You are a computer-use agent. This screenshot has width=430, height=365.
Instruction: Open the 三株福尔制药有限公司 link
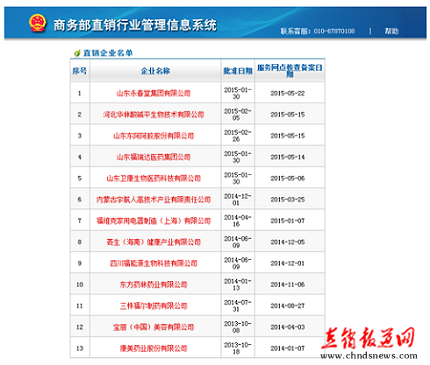coord(153,306)
